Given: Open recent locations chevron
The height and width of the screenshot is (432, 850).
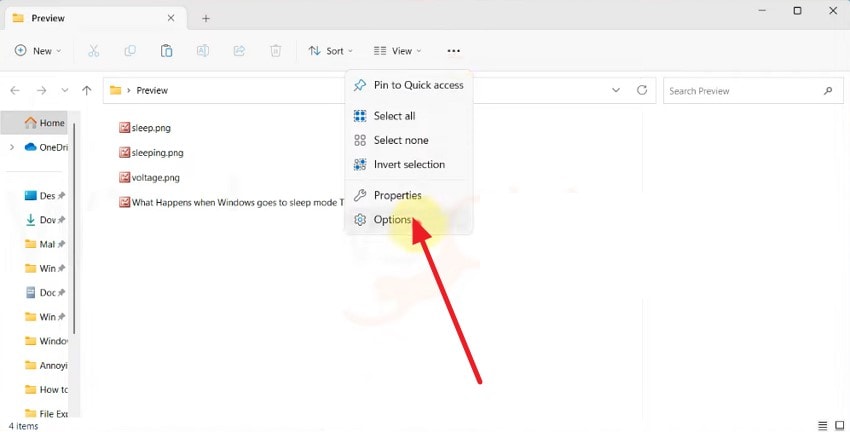Looking at the screenshot, I should 65,91.
